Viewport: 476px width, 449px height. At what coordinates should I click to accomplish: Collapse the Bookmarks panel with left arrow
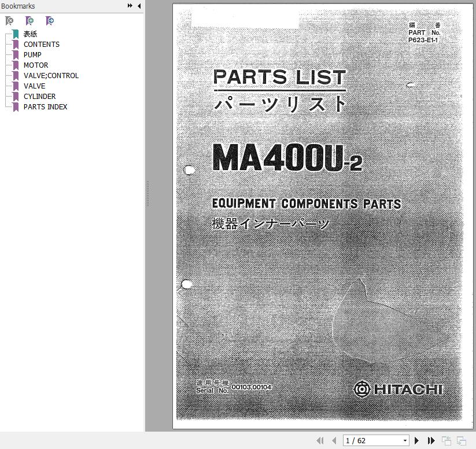pyautogui.click(x=139, y=6)
